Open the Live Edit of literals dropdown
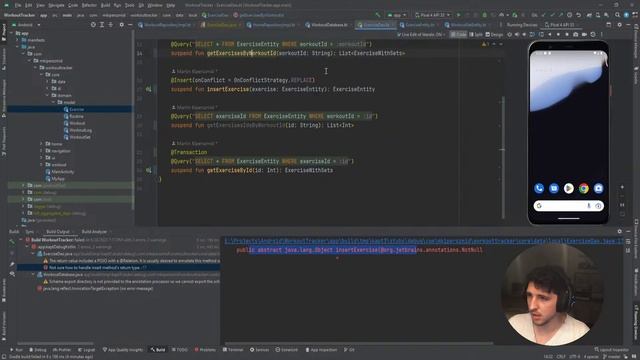This screenshot has width=640, height=360. coord(421,35)
